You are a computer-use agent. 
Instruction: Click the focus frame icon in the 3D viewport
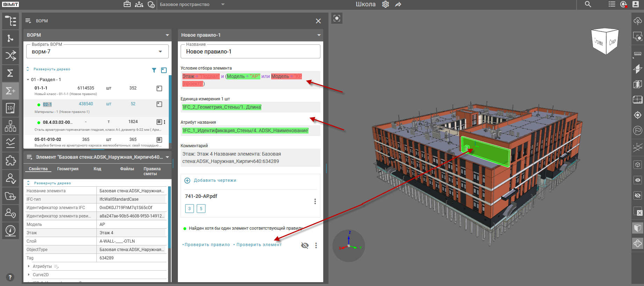[337, 19]
